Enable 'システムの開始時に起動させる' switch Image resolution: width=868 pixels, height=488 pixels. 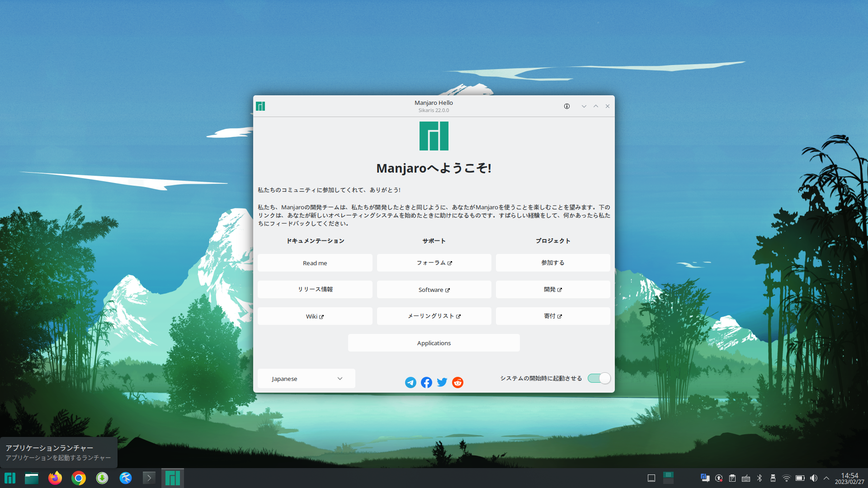599,378
